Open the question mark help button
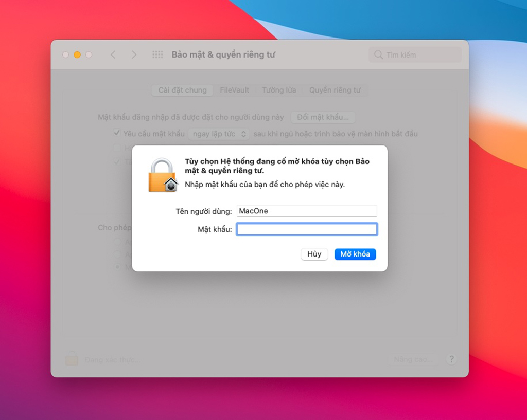Viewport: 527px width, 420px height. click(x=451, y=359)
